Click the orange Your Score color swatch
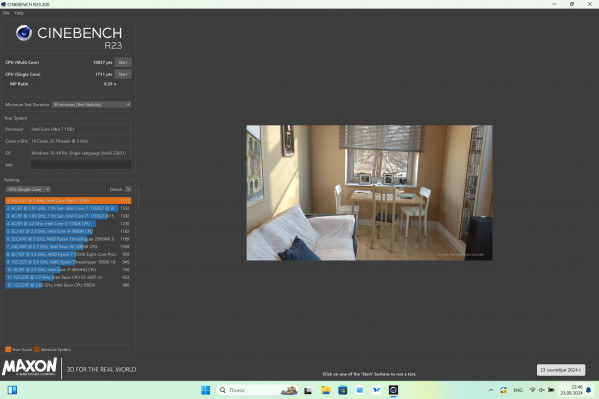The image size is (599, 399). [x=8, y=349]
